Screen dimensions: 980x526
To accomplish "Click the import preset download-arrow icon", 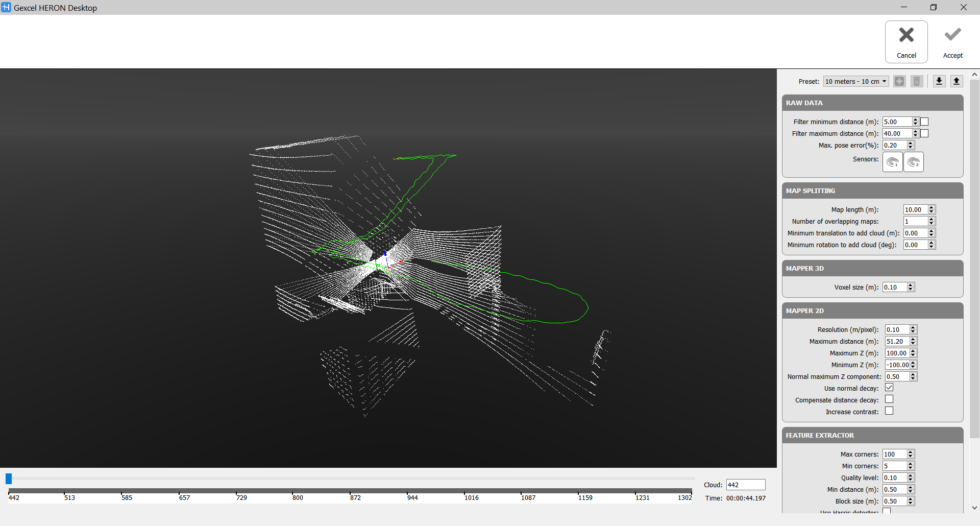I will point(939,81).
